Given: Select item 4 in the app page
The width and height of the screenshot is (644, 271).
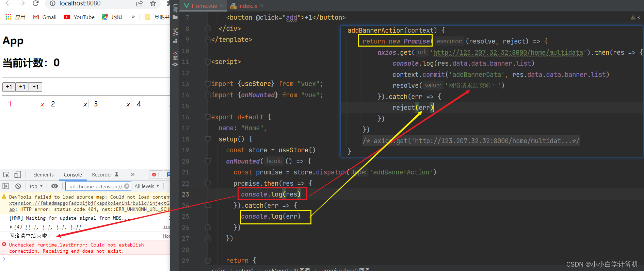Looking at the screenshot, I should 139,104.
